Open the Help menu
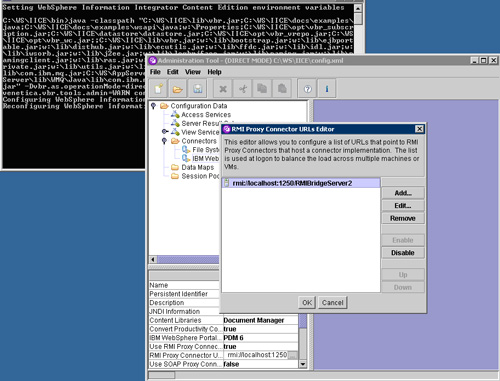 pyautogui.click(x=214, y=72)
